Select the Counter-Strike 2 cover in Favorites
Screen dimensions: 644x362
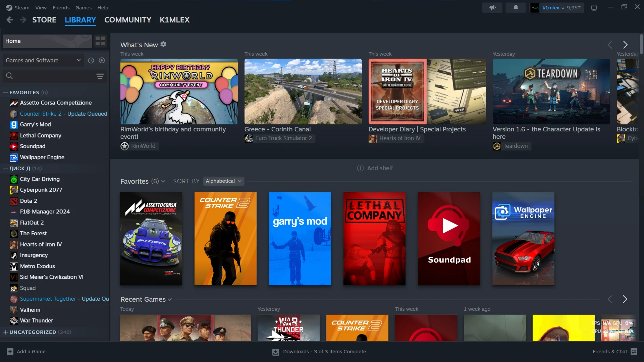pos(225,239)
